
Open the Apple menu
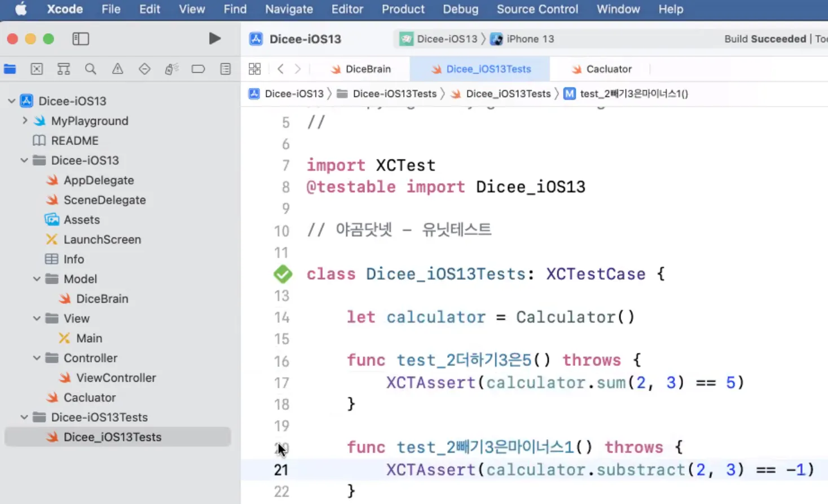[x=21, y=9]
